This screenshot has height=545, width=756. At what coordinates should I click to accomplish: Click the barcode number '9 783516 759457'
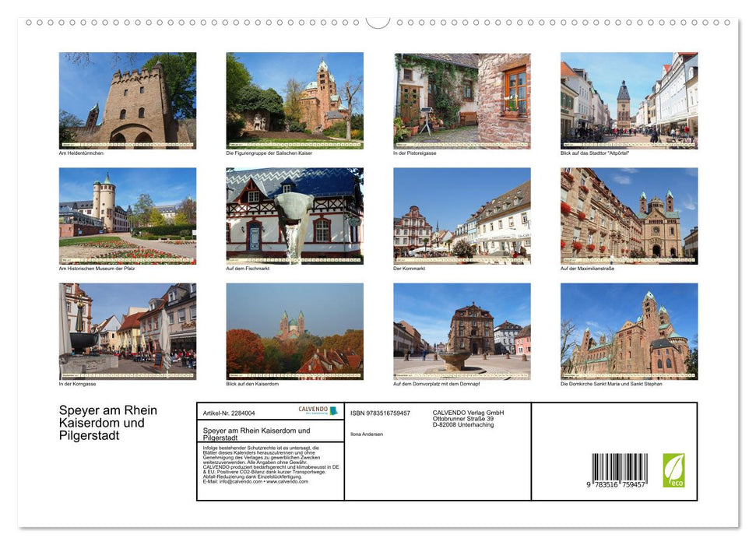[616, 485]
